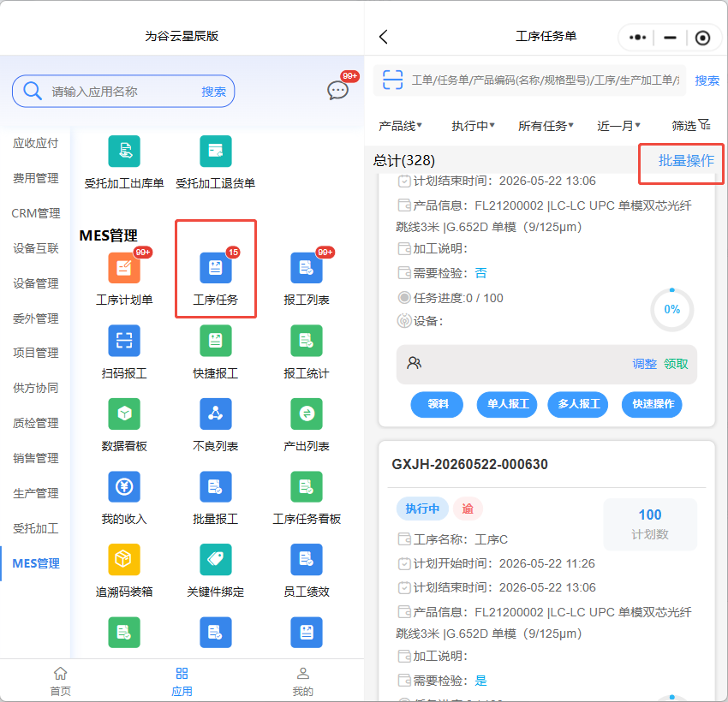This screenshot has height=702, width=728.
Task: Select CRM管理 in the sidebar
Action: [x=35, y=213]
